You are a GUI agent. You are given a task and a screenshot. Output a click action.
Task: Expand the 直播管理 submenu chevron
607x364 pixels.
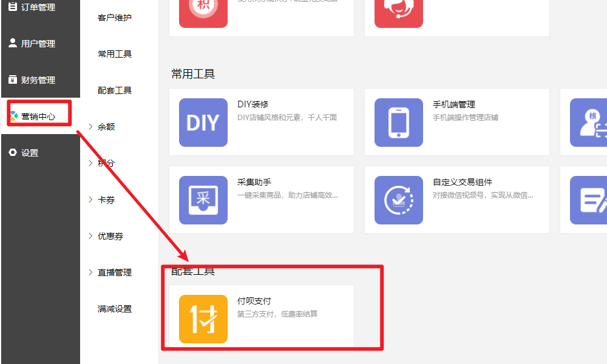point(90,272)
